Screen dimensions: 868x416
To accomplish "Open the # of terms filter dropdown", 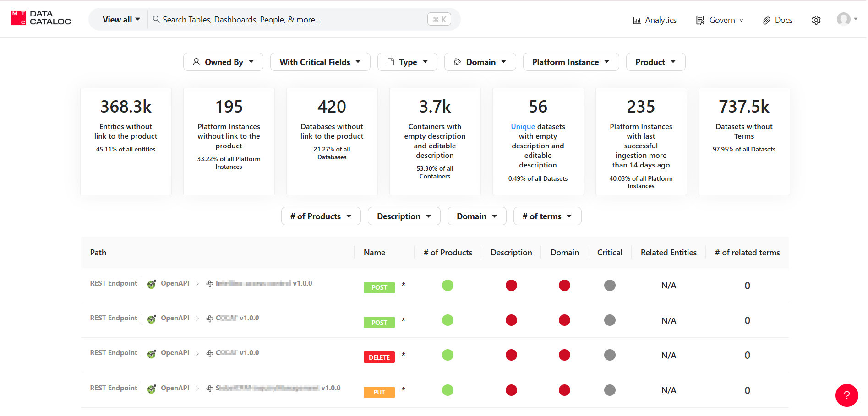I will click(547, 216).
